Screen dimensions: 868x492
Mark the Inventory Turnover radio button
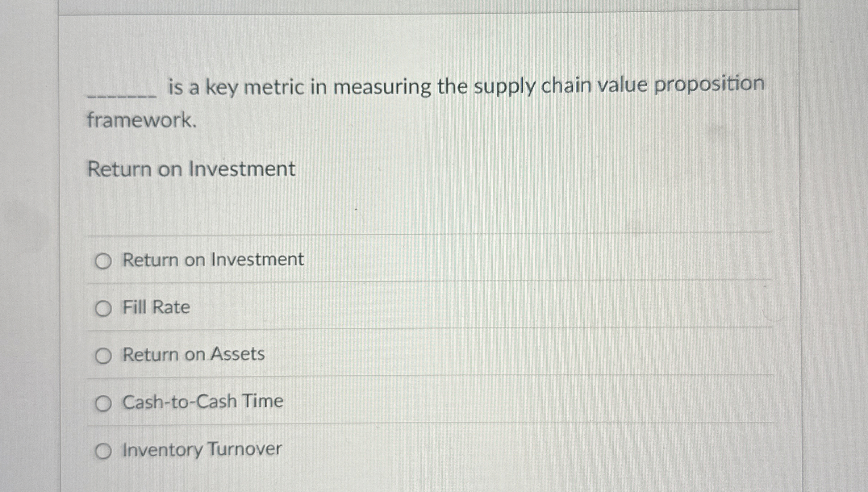(x=103, y=451)
